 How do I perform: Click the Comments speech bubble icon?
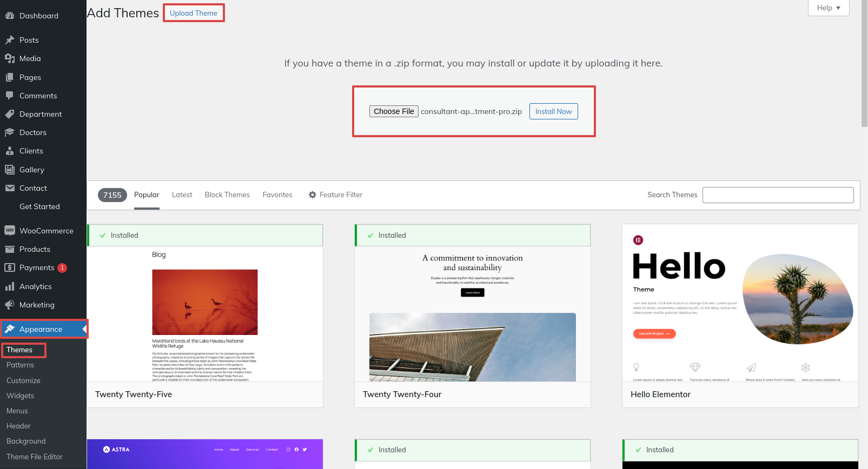10,96
